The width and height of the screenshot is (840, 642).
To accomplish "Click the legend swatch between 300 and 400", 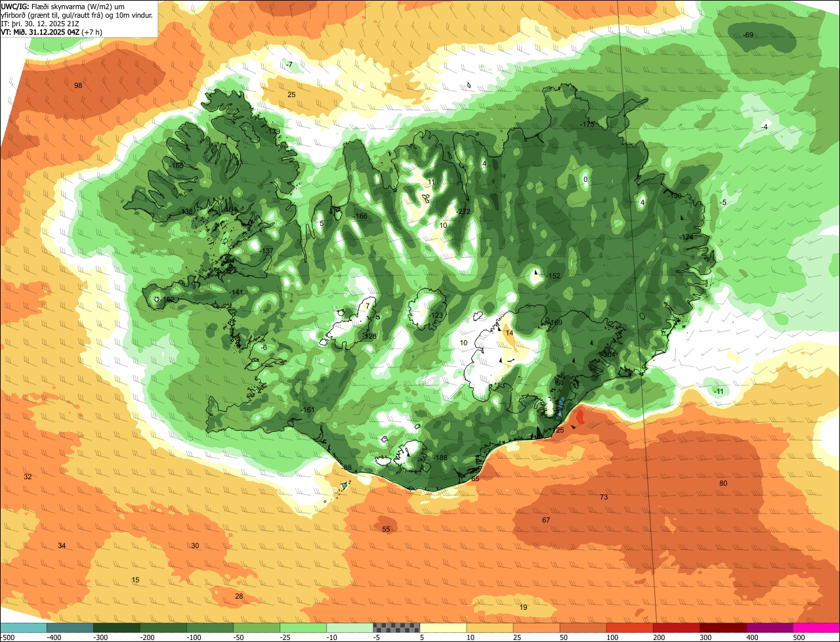I will click(x=723, y=628).
